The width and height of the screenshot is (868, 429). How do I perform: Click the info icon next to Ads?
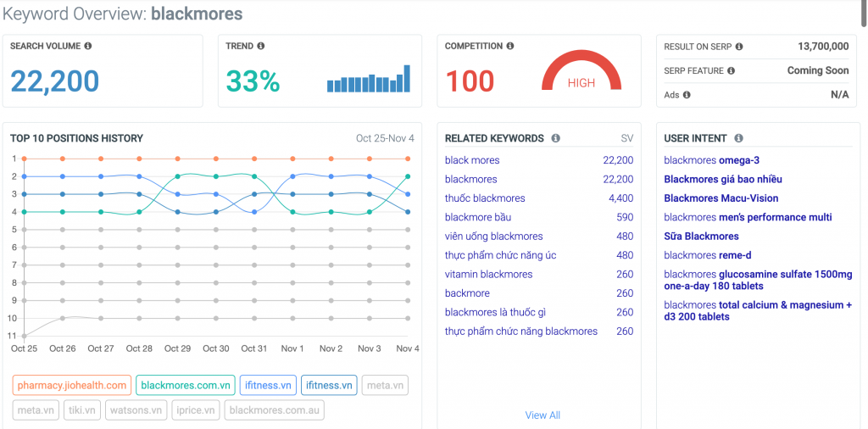point(687,95)
